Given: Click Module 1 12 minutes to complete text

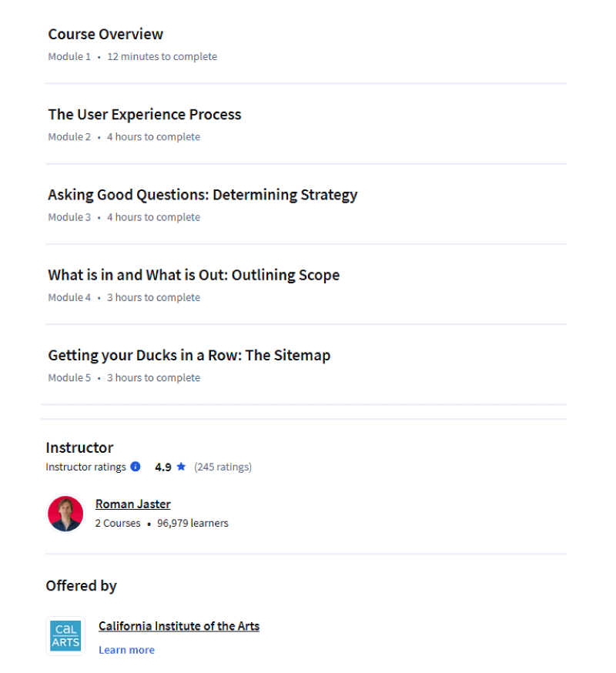Looking at the screenshot, I should [132, 57].
